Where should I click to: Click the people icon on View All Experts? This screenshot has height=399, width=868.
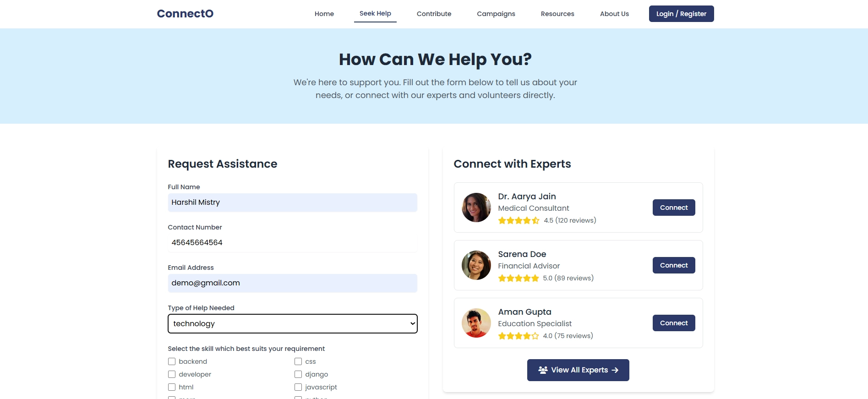coord(543,370)
